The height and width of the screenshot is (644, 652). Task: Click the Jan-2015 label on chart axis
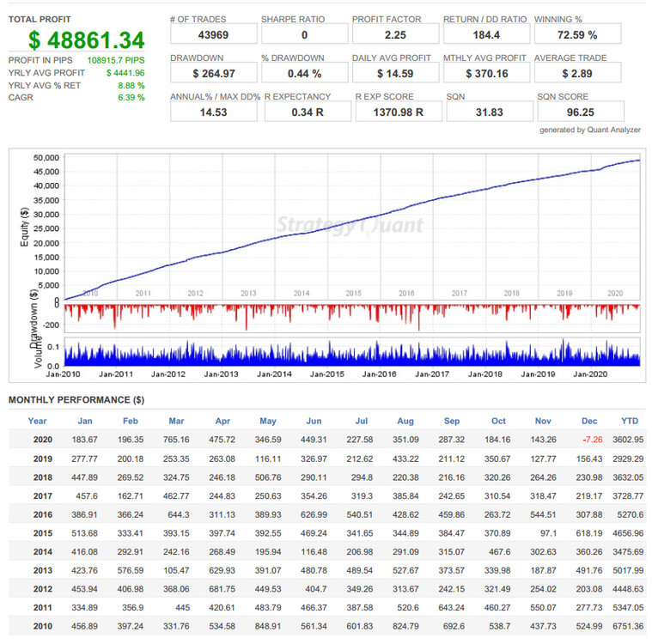tap(327, 374)
